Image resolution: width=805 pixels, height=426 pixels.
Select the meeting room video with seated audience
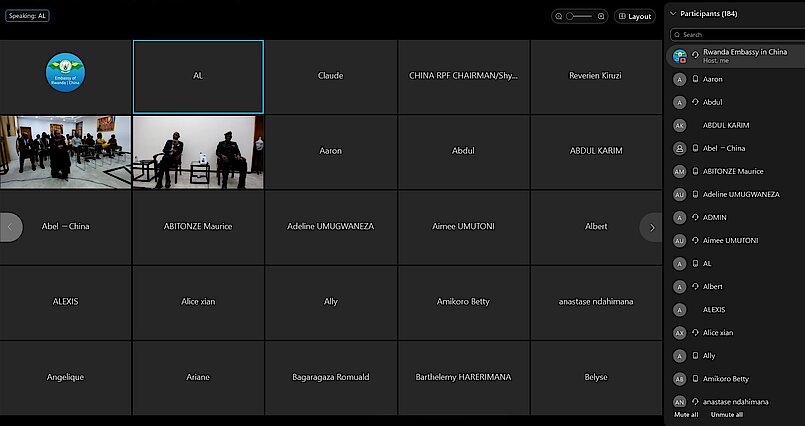(x=66, y=152)
